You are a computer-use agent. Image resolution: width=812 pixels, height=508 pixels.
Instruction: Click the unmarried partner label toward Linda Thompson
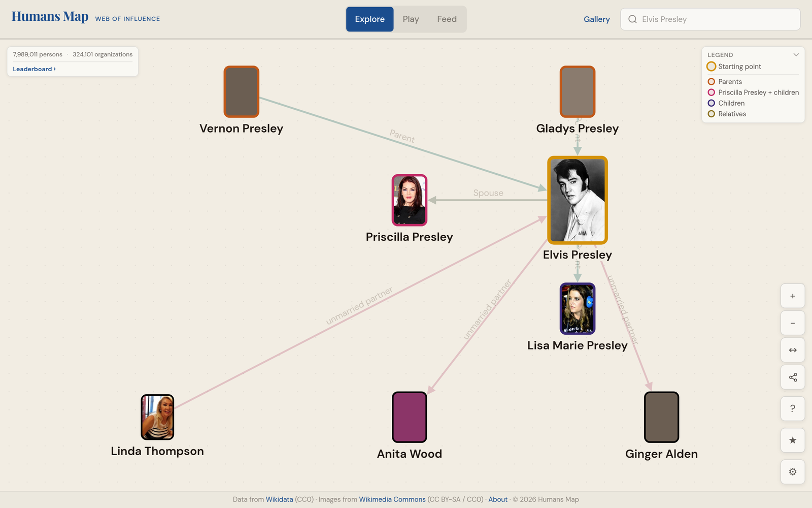[359, 306]
